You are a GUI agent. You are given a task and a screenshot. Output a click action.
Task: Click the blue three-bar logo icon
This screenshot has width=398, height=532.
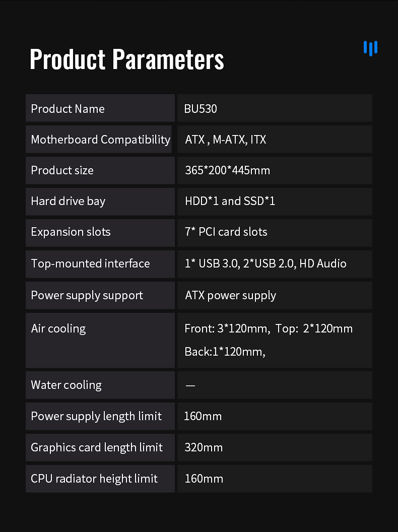[370, 48]
